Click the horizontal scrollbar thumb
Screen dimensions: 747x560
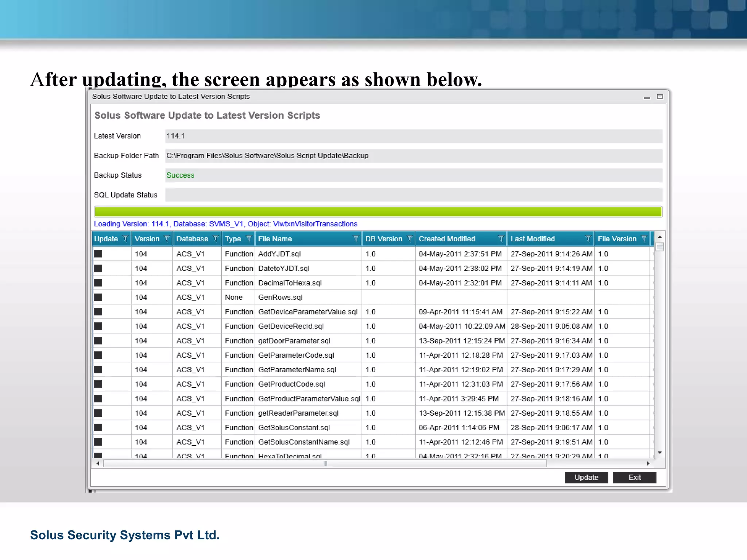[325, 463]
